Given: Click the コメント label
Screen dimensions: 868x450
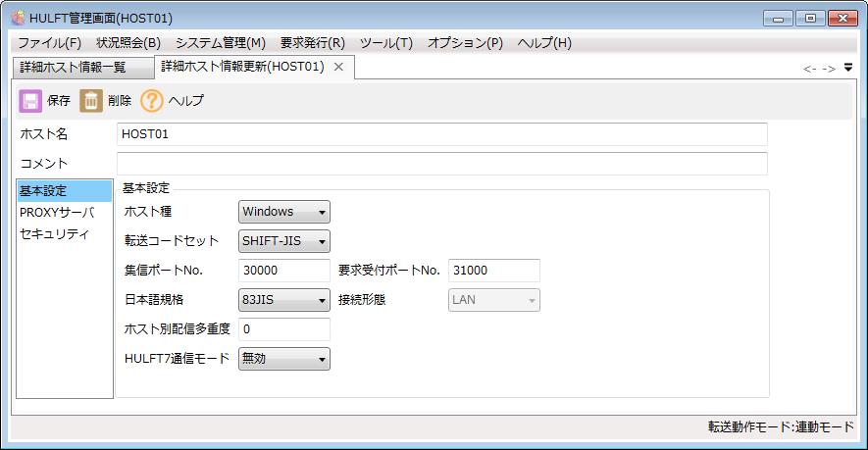Looking at the screenshot, I should (x=44, y=164).
